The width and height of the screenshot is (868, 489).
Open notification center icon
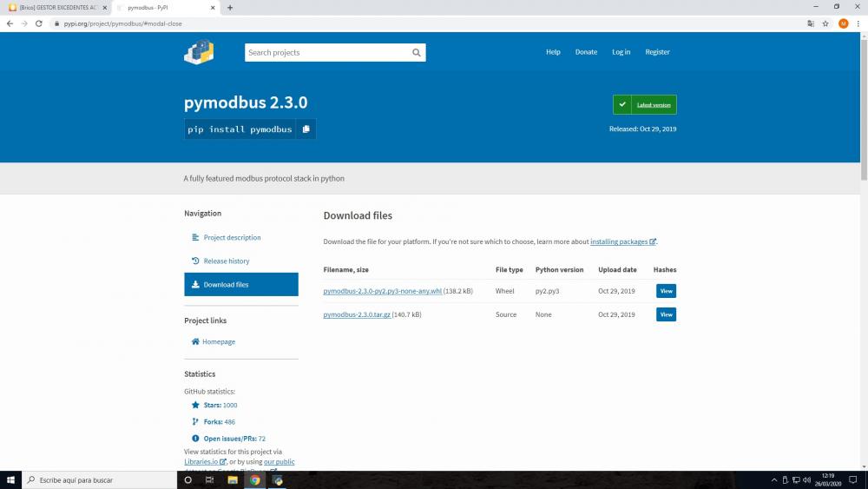[853, 480]
